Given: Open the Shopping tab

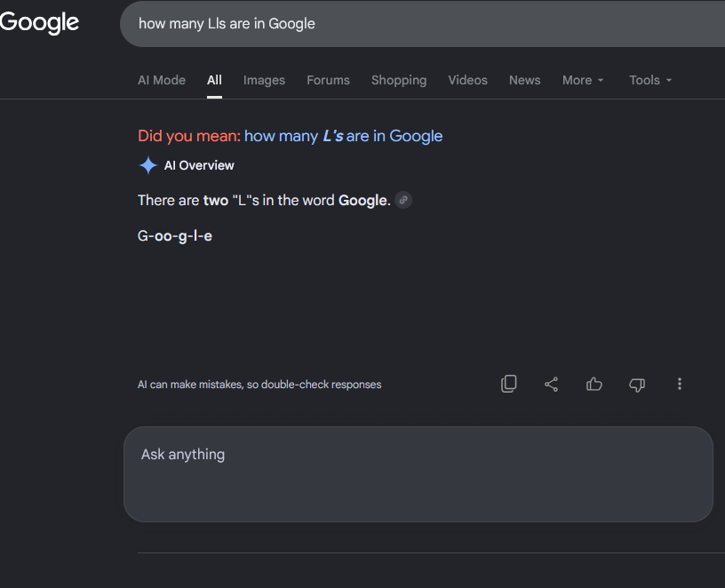Looking at the screenshot, I should click(399, 80).
